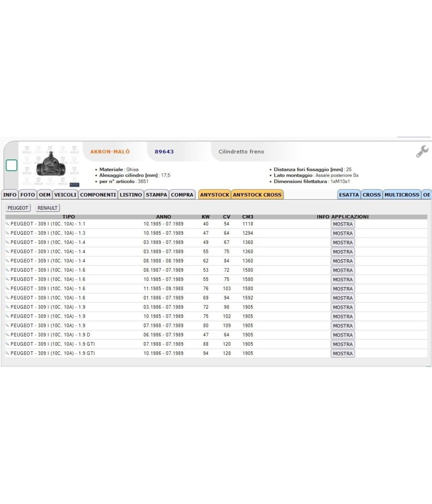The height and width of the screenshot is (504, 432).
Task: Open magnifier icon for 309 1.3 row
Action: [7, 233]
